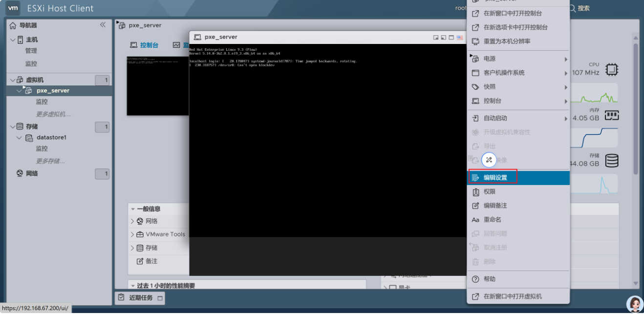Select 重命名 in the context menu
This screenshot has width=644, height=314.
tap(518, 220)
